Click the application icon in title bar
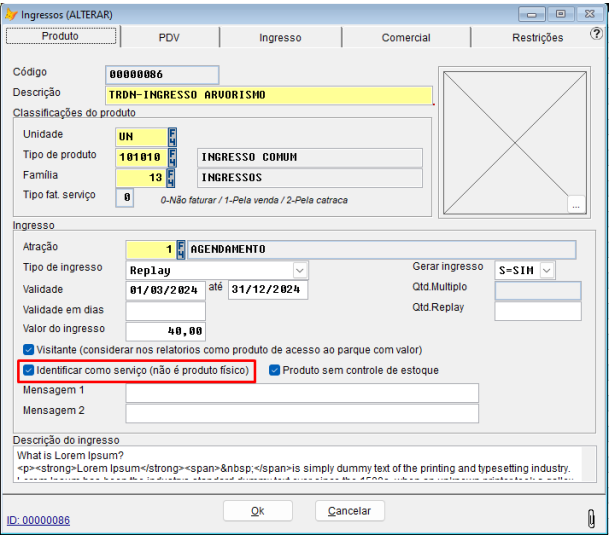 [12, 13]
